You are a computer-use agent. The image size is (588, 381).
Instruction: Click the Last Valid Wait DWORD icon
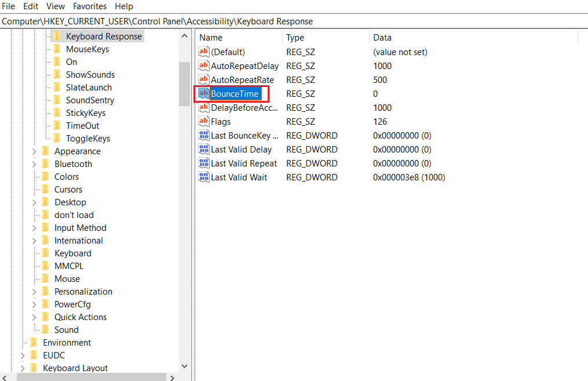point(203,177)
